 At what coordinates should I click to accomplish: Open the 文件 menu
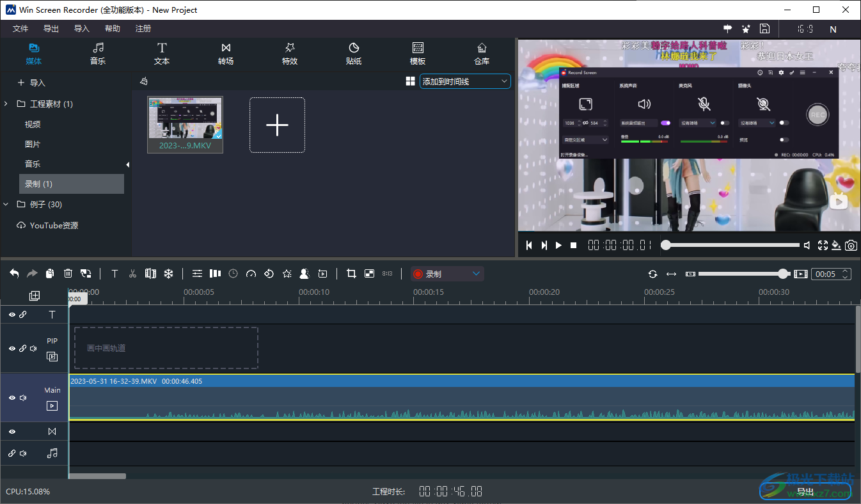[x=20, y=29]
